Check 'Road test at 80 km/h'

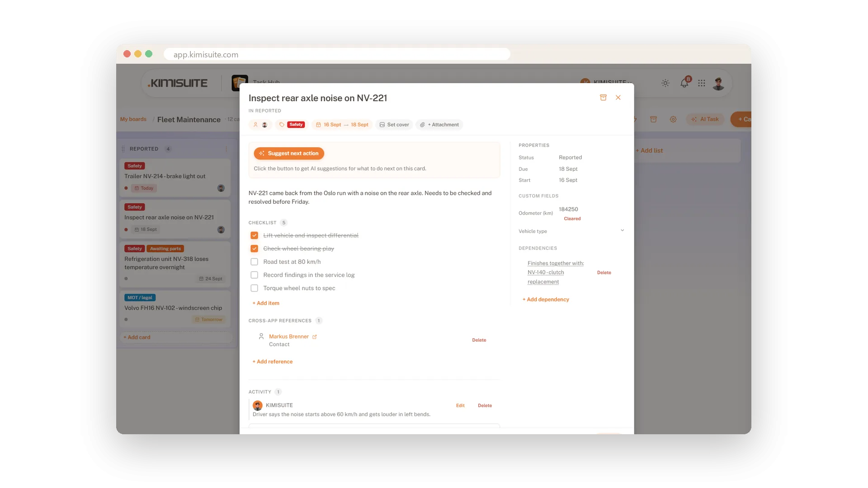[x=255, y=262]
